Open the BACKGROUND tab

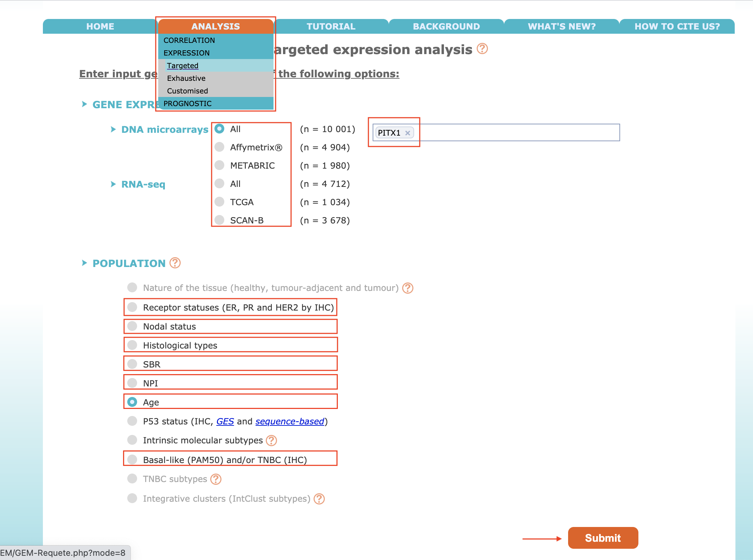[446, 26]
